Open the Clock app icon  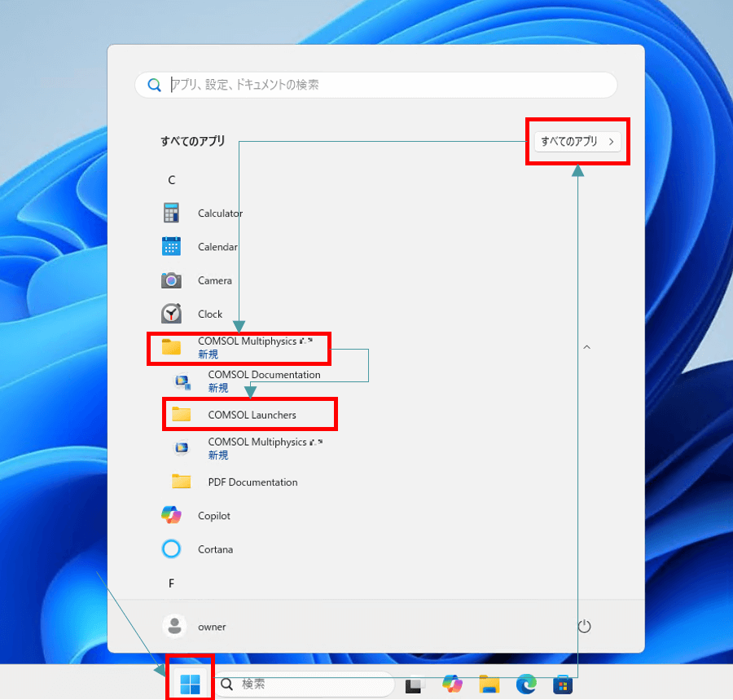pyautogui.click(x=171, y=314)
